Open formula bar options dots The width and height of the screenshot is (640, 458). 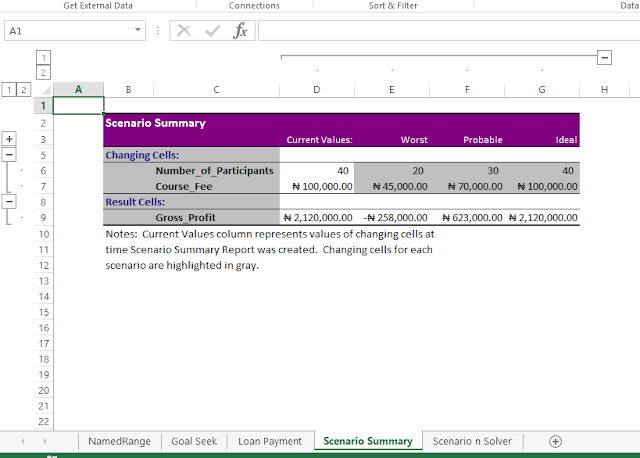coord(158,31)
